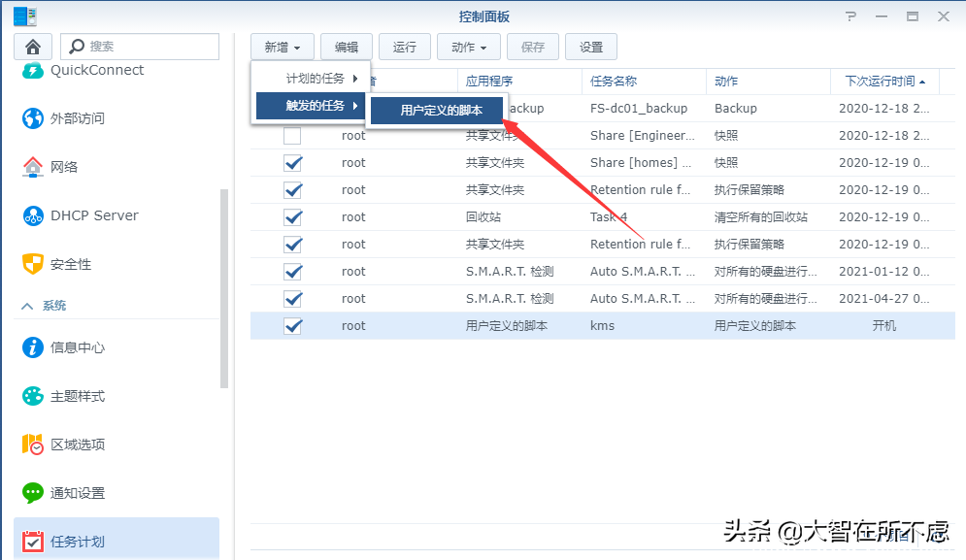The width and height of the screenshot is (966, 560).
Task: Click the 开机 next run cell
Action: point(884,326)
